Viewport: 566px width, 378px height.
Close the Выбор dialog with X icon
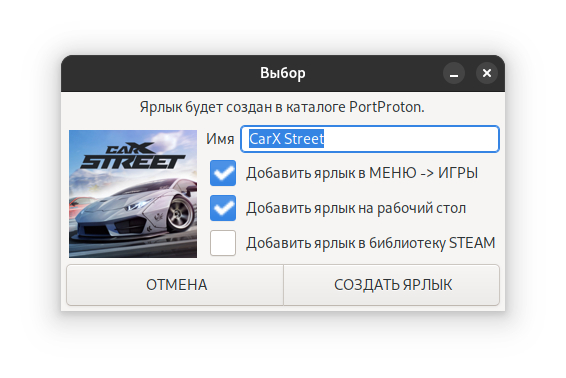[x=487, y=73]
